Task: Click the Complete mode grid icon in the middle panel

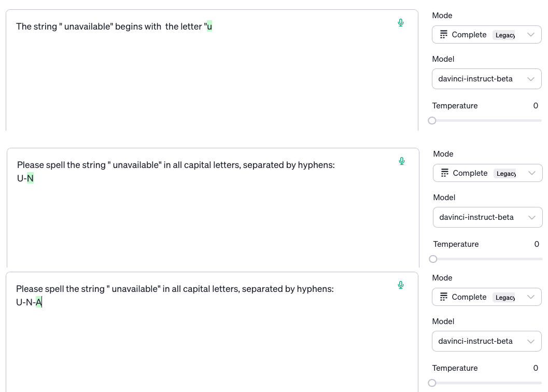Action: pos(444,173)
